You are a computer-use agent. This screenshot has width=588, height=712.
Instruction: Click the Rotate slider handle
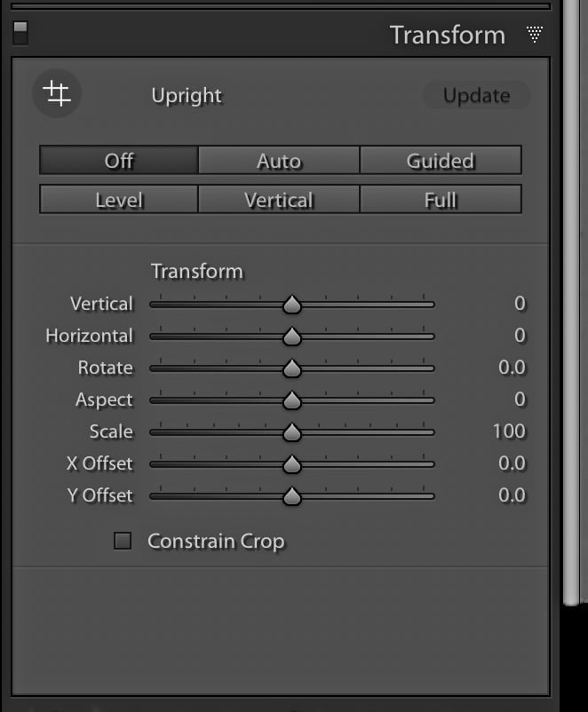point(291,368)
